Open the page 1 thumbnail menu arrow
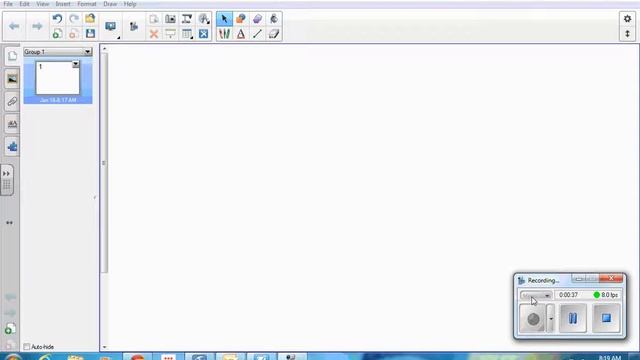This screenshot has width=640, height=360. pyautogui.click(x=76, y=64)
